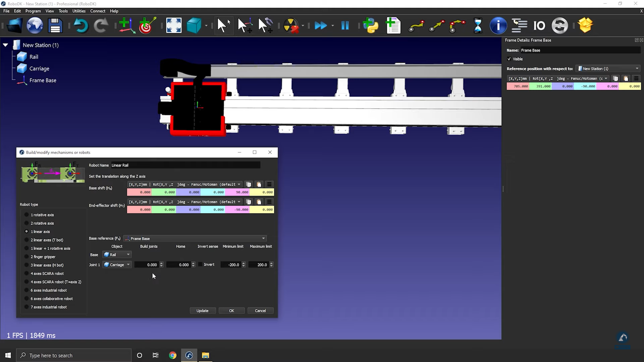Click the Add reference frame icon
The image size is (644, 362).
(x=126, y=25)
